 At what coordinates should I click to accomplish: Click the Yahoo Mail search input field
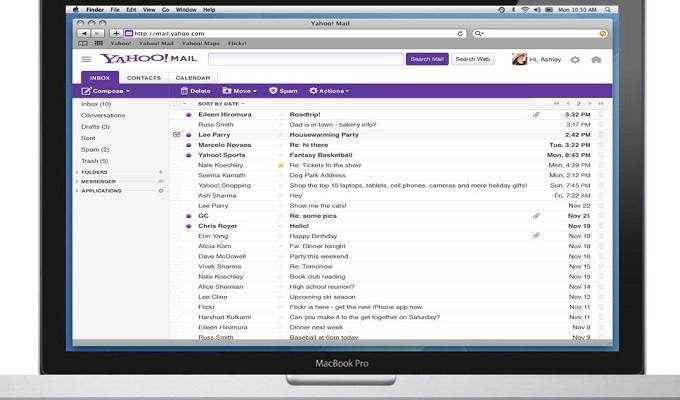click(305, 60)
